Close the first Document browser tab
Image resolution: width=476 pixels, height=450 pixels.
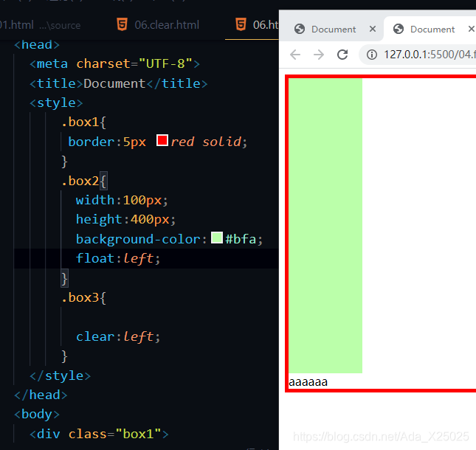(373, 29)
